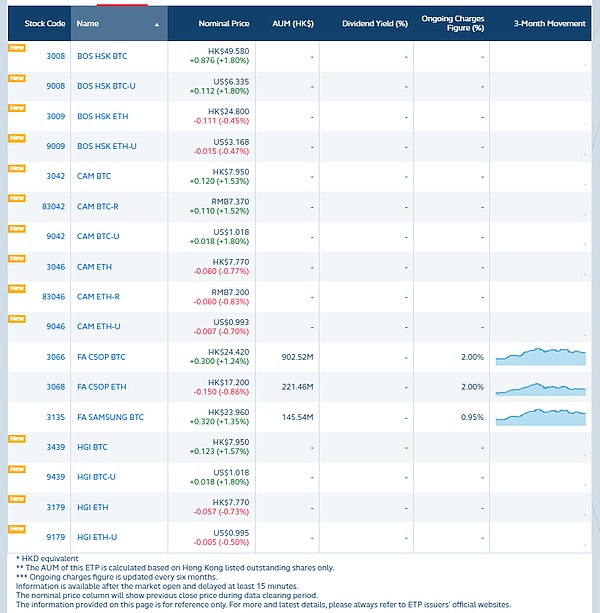This screenshot has height=613, width=600.
Task: Open the HGI ETH-U product link
Action: 99,537
